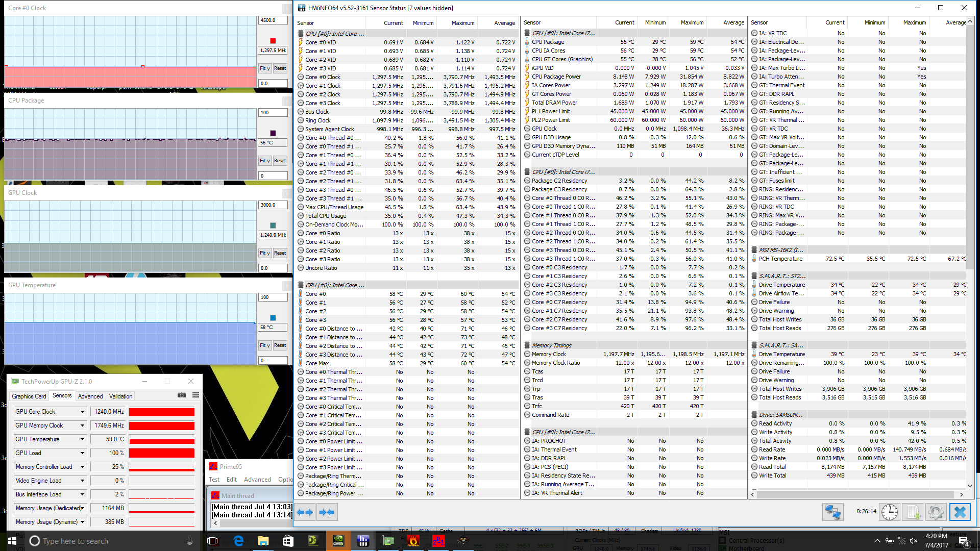Switch to GPU-Z taskbar icon

tap(388, 541)
